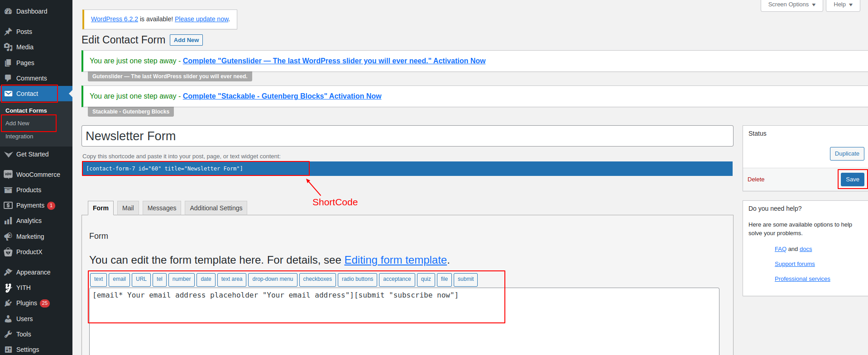The image size is (868, 355).
Task: Click the WooCommerce logo icon
Action: (8, 175)
